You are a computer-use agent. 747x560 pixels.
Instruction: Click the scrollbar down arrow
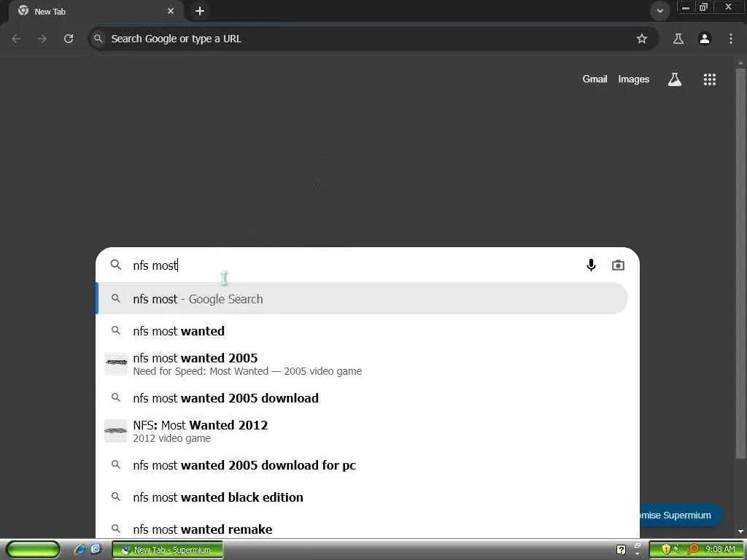tap(740, 531)
